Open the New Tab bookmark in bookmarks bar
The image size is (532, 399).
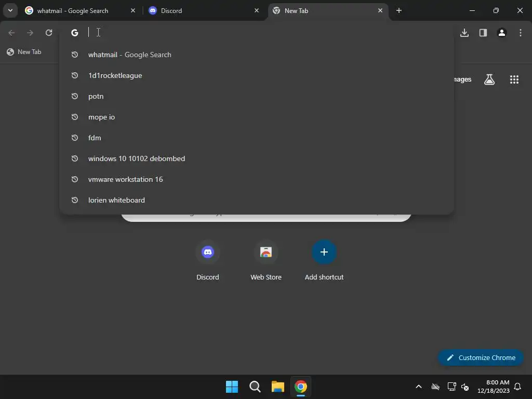[x=24, y=52]
